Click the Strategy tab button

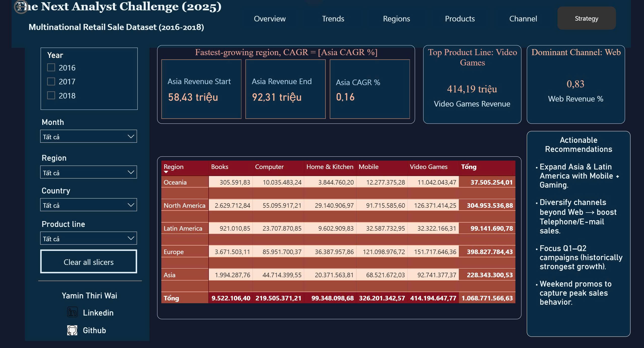click(x=587, y=18)
